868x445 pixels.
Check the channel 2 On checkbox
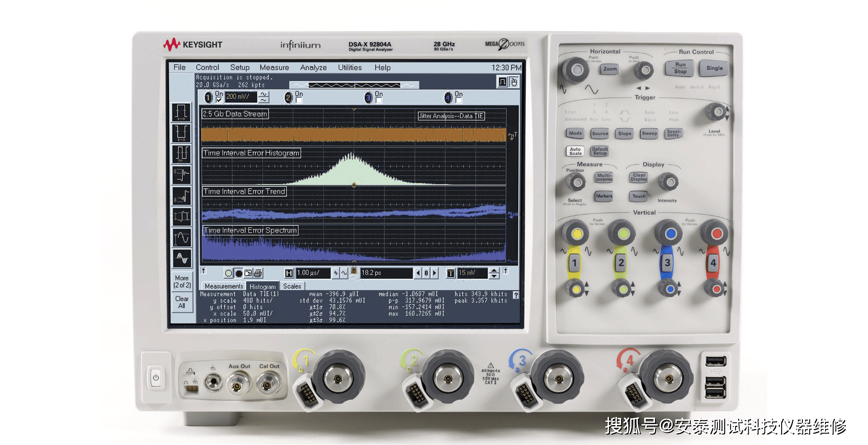pos(299,100)
